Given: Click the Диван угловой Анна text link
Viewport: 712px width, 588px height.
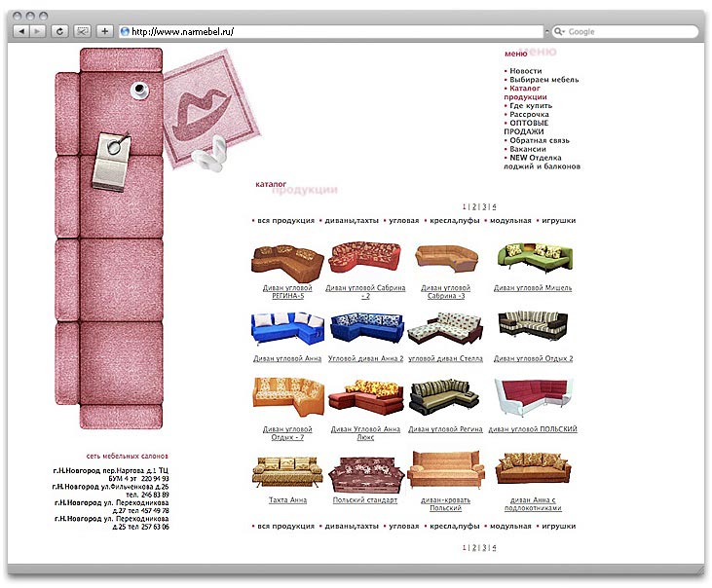Looking at the screenshot, I should [287, 358].
